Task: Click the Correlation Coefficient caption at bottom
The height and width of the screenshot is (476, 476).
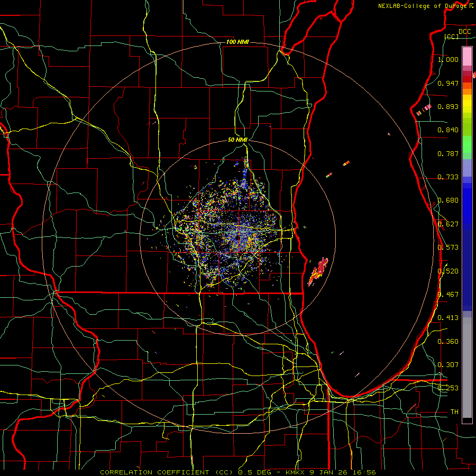Action: click(x=238, y=472)
